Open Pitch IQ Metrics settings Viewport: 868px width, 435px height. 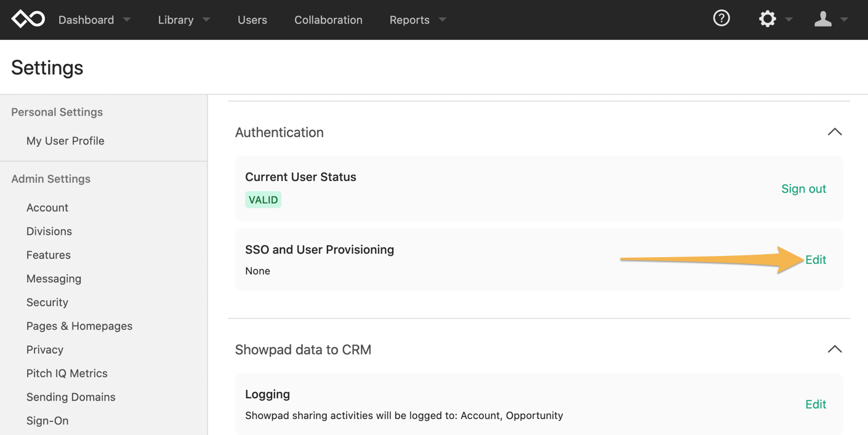pos(67,373)
